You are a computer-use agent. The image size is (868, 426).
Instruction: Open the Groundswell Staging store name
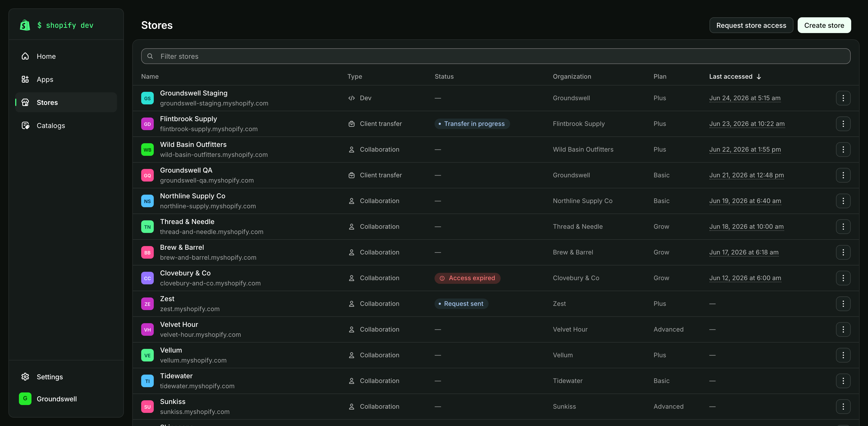pos(194,93)
